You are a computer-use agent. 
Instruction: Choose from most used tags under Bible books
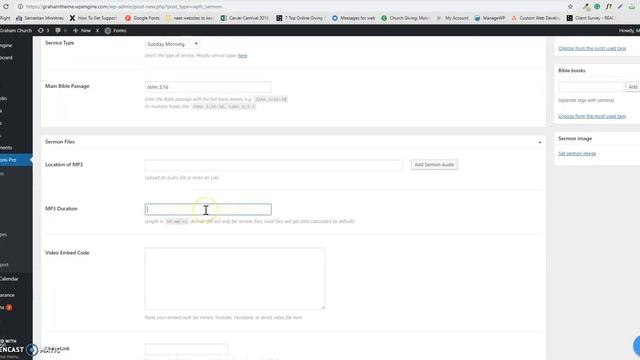pos(592,116)
